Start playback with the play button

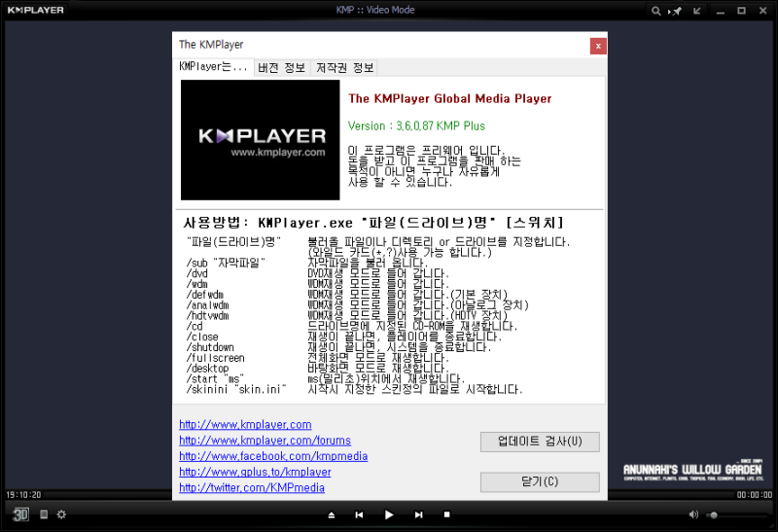(389, 515)
